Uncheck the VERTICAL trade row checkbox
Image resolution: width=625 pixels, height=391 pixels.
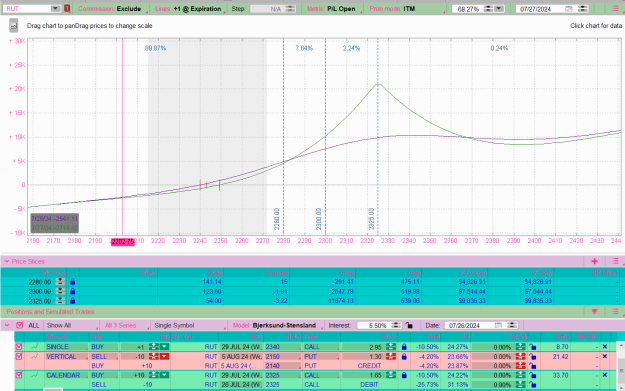[19, 356]
